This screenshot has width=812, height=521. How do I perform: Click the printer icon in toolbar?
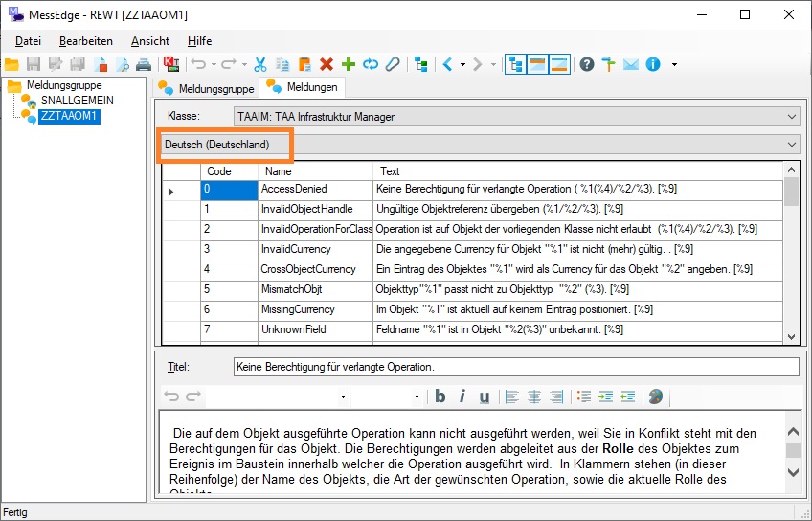point(143,64)
